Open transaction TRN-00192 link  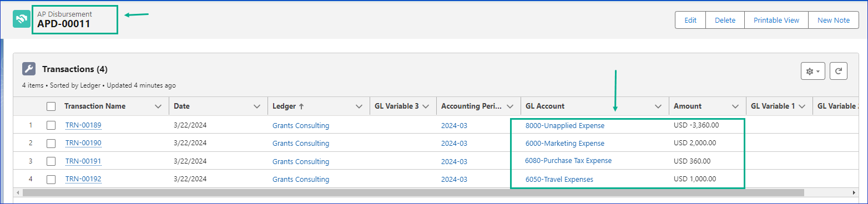click(x=83, y=179)
